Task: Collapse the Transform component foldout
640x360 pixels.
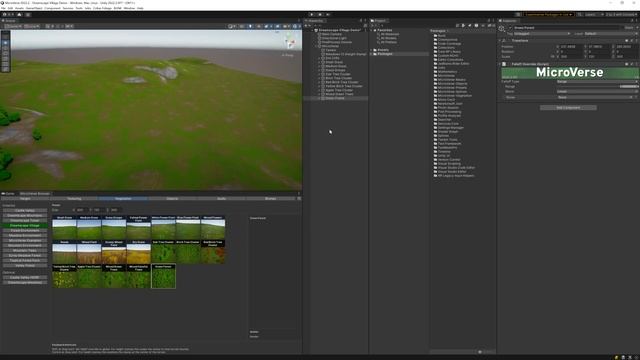Action: pos(500,41)
